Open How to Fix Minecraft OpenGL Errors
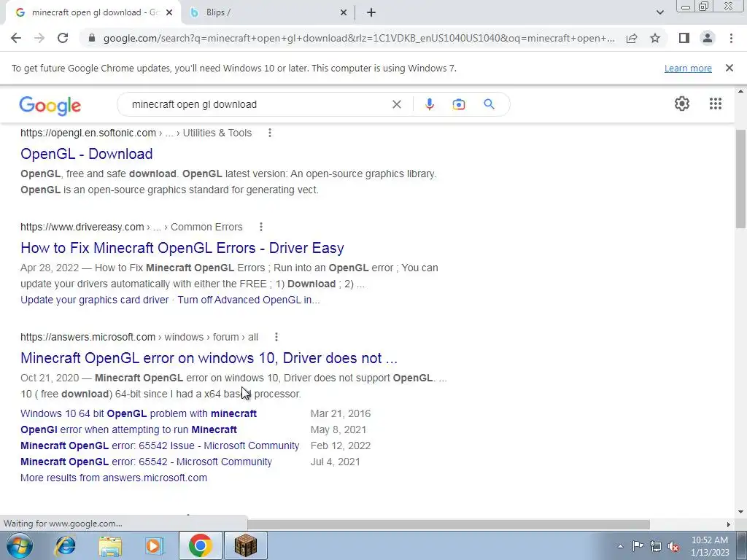747x560 pixels. coord(182,248)
